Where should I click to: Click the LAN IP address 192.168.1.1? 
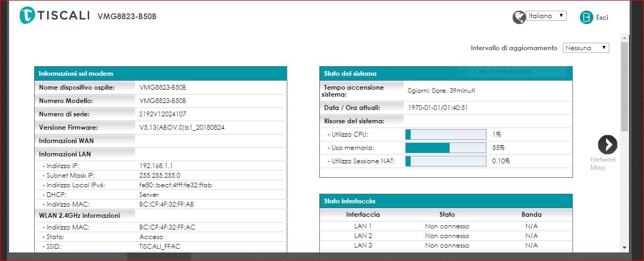[x=156, y=166]
